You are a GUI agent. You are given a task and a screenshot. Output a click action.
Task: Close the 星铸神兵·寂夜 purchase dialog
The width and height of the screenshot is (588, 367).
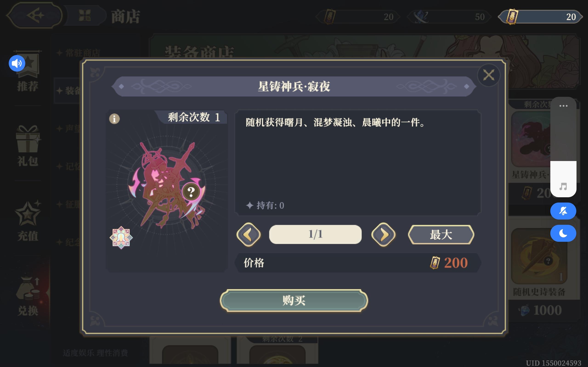point(489,75)
